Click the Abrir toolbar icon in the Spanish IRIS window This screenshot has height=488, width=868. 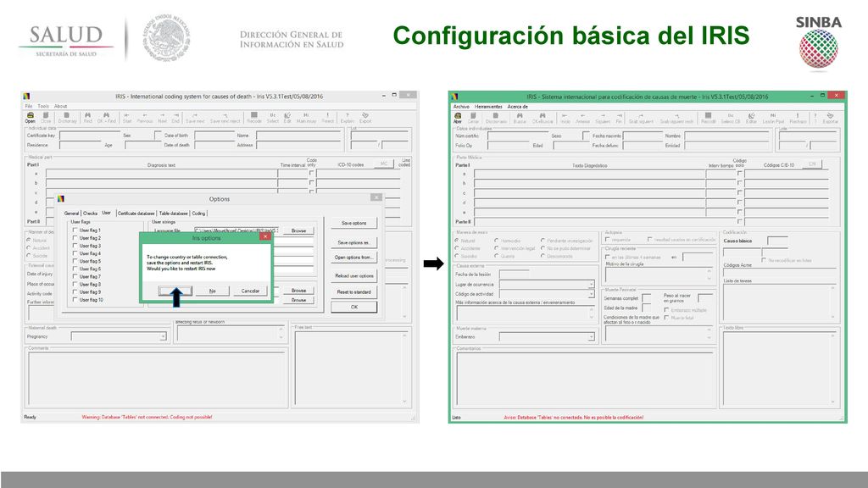click(x=458, y=118)
